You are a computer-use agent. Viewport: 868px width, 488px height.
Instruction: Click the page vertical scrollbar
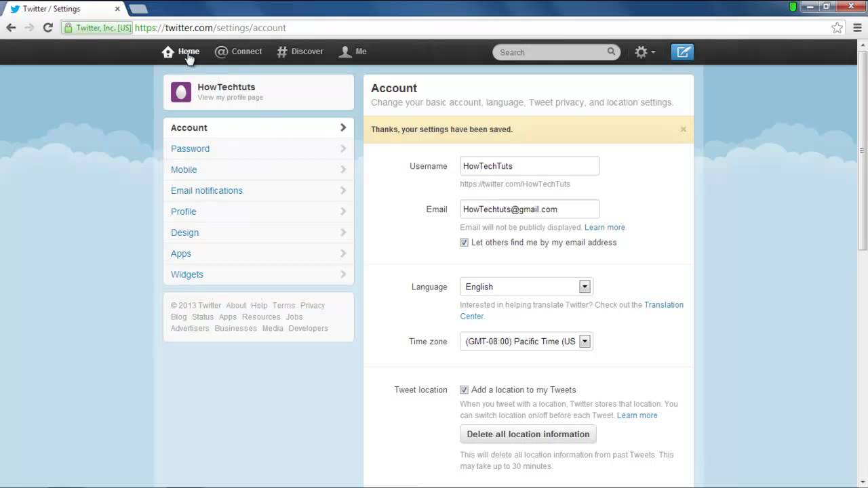pos(862,151)
